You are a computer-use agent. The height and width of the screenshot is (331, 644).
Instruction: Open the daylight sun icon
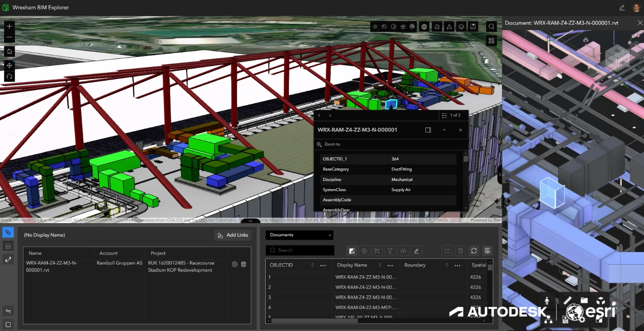pyautogui.click(x=375, y=26)
